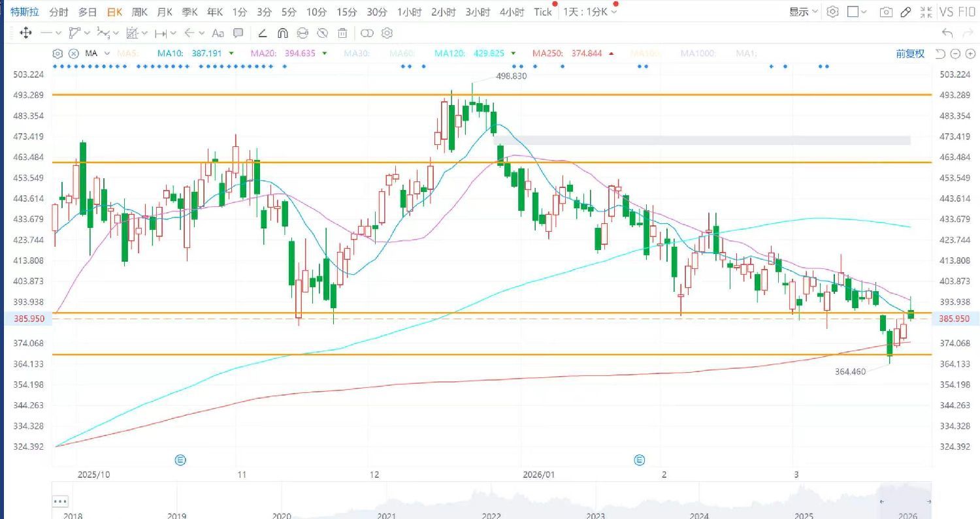Open MA indicator settings gear icon
Viewport: 980px width, 519px height.
(x=57, y=54)
